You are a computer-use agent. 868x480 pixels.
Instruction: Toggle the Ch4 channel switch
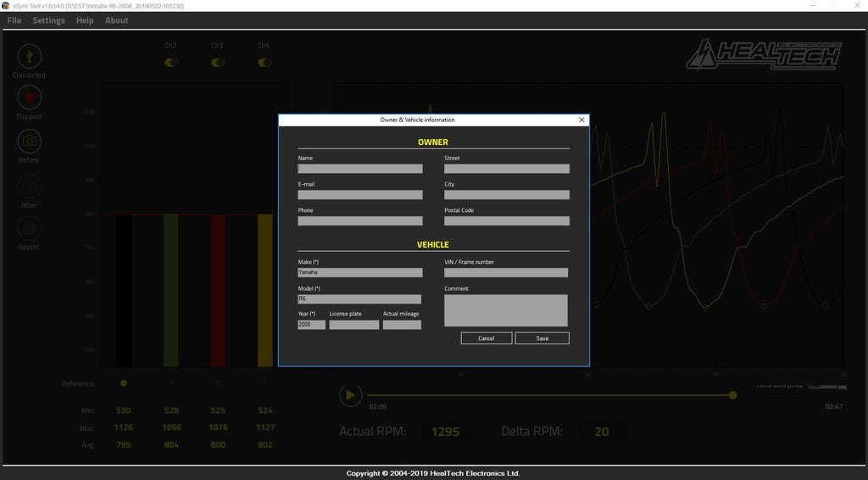pos(264,62)
